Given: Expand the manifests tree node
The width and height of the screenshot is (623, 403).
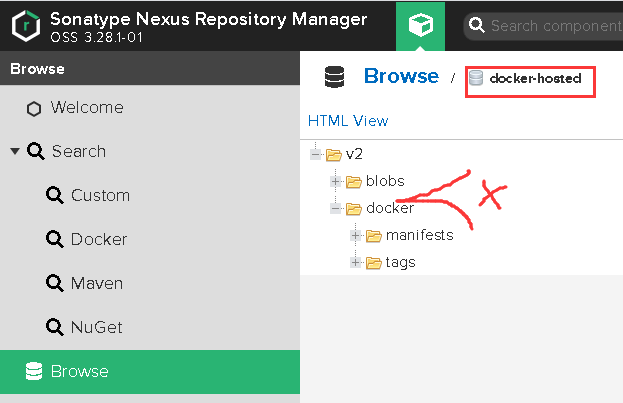Looking at the screenshot, I should pyautogui.click(x=355, y=236).
